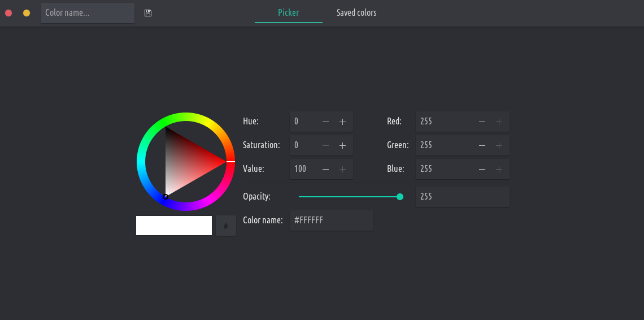Switch to the Saved colors tab

(x=356, y=13)
